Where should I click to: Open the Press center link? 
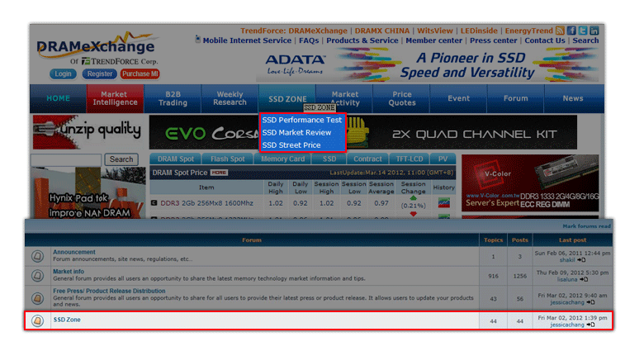(x=493, y=40)
